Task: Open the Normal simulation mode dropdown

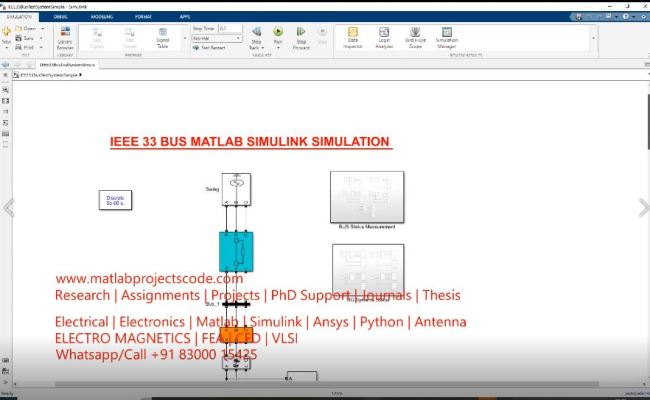Action: [217, 38]
